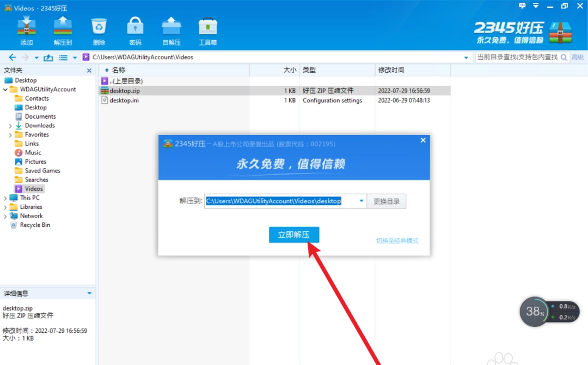The height and width of the screenshot is (365, 588).
Task: Go back with the left arrow
Action: point(13,57)
